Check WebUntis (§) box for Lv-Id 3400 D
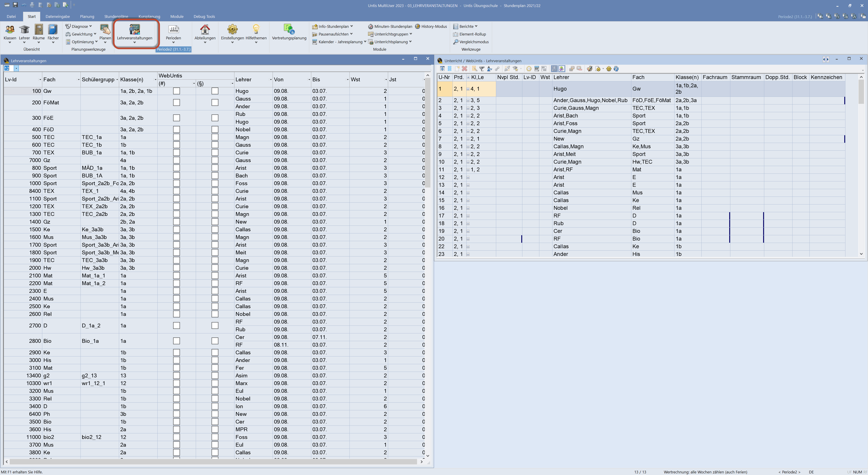 coord(215,406)
